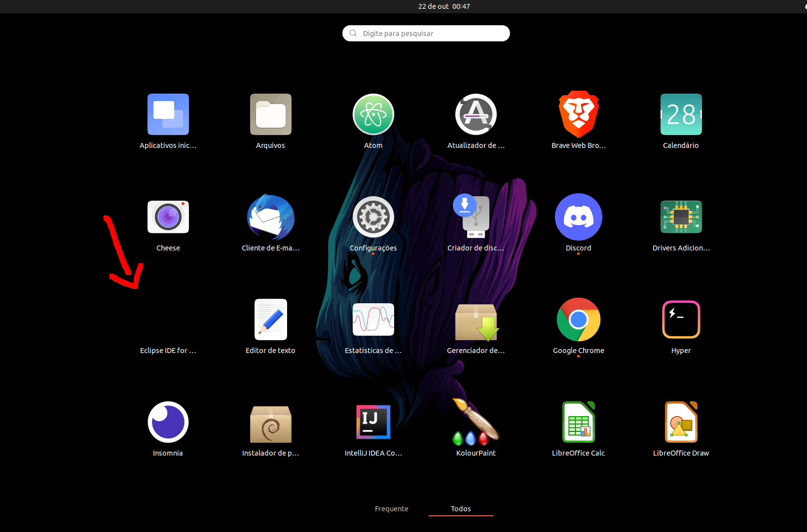This screenshot has height=532, width=807.
Task: Launch the Hyper terminal icon
Action: coord(681,319)
